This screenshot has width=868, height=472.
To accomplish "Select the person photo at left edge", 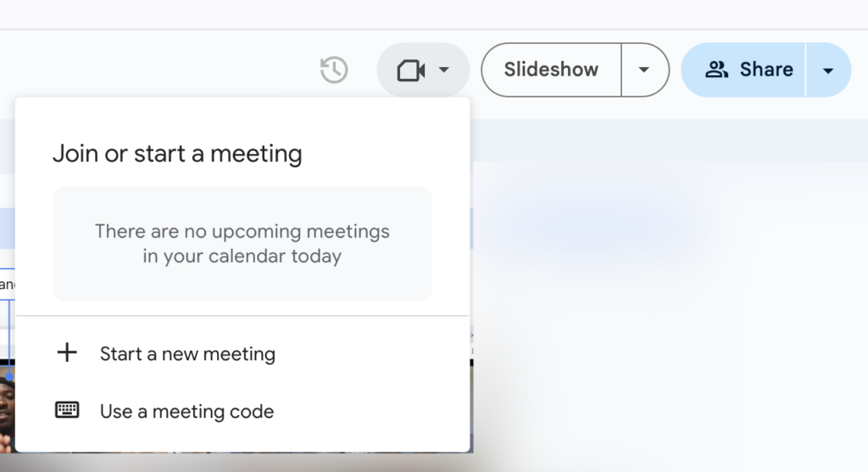I will click(7, 407).
